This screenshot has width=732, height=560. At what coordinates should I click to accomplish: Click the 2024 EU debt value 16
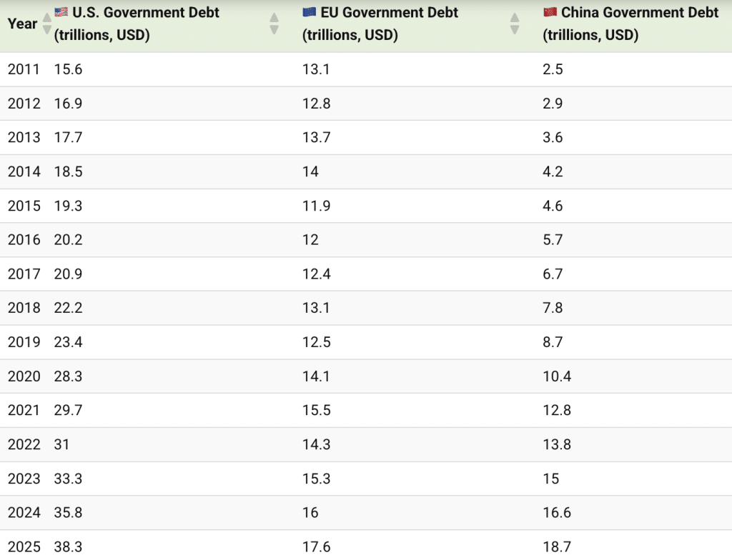tap(310, 513)
